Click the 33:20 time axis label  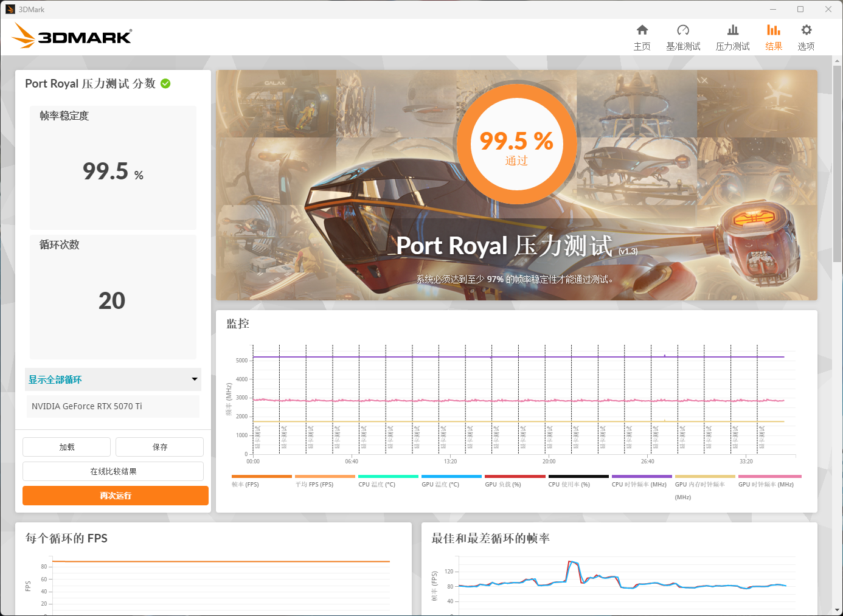[746, 462]
